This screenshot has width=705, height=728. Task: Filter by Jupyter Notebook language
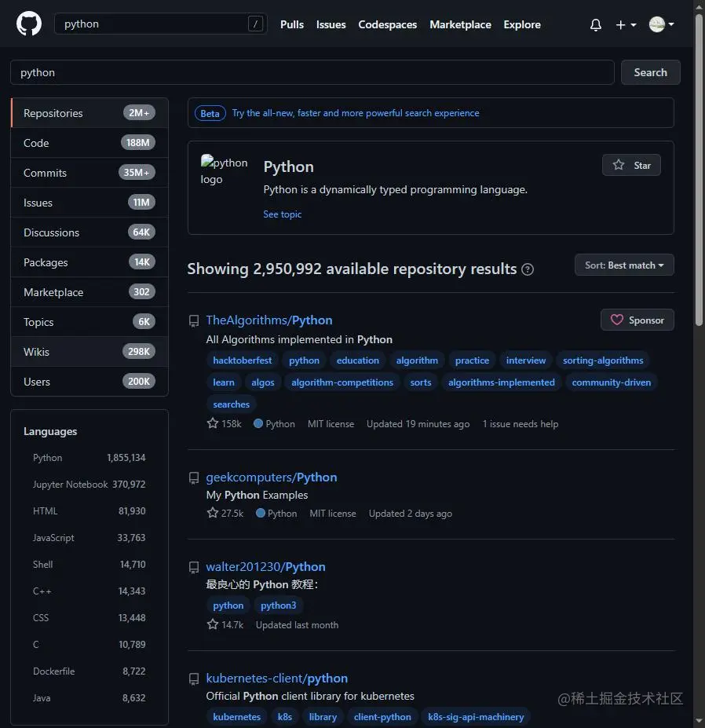(89, 485)
